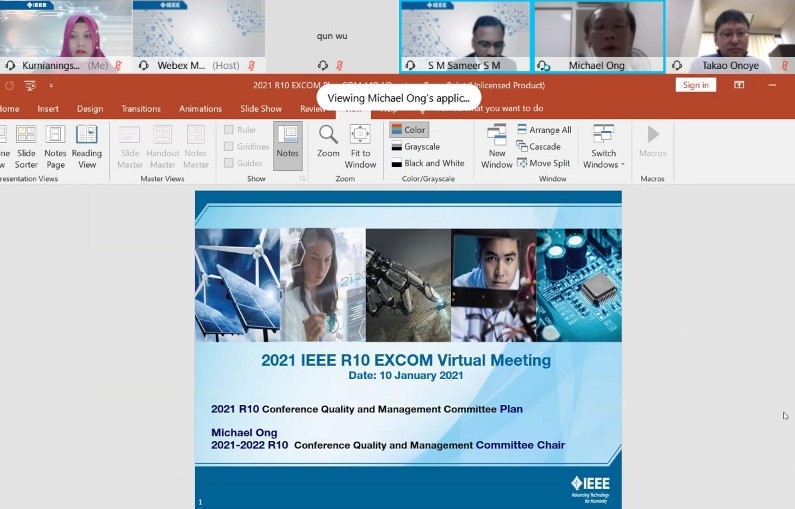Click the Redo icon in title bar

[9, 86]
